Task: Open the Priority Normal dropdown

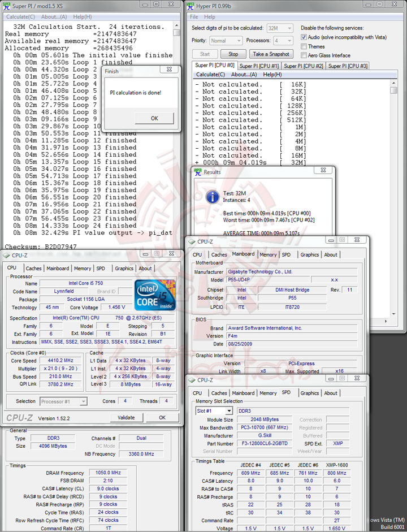Action: [226, 41]
